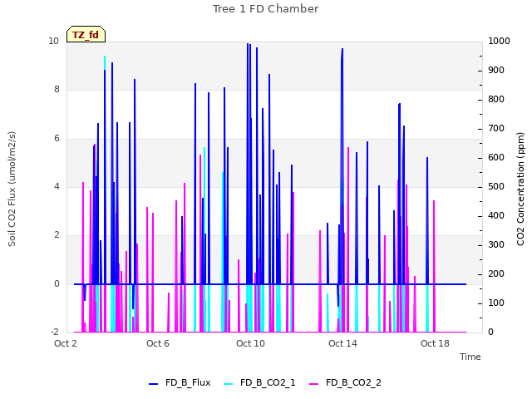Click the Oct 2 x-axis tick label

[66, 343]
